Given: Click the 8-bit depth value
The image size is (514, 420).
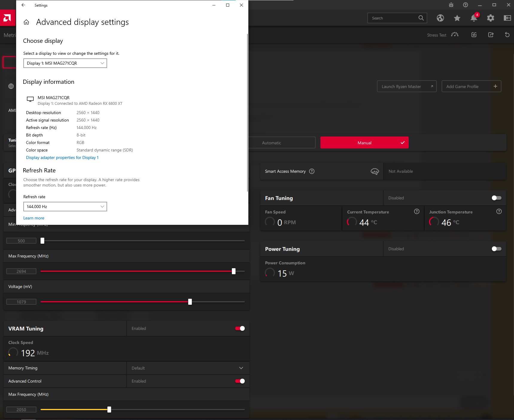Looking at the screenshot, I should [x=81, y=135].
